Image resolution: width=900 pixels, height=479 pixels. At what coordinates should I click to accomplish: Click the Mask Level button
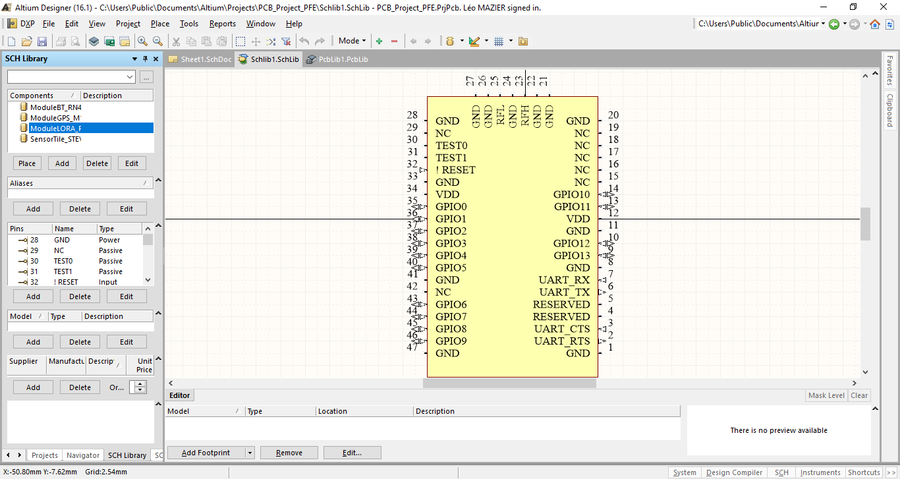(826, 396)
